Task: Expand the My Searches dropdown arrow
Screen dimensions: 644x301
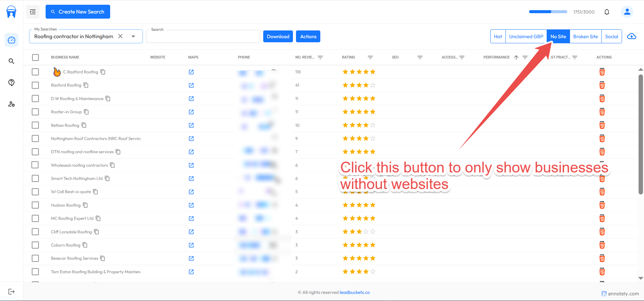Action: (x=133, y=37)
